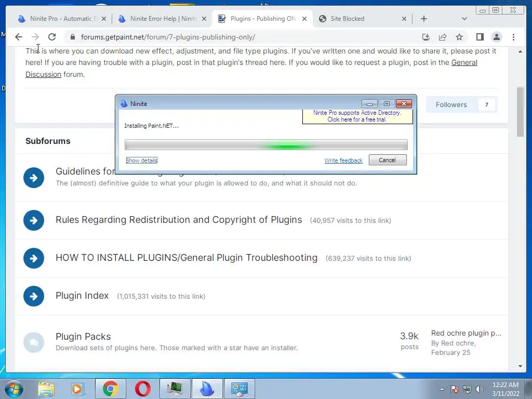Click the system monitor taskbar icon
This screenshot has height=399, width=532.
[x=175, y=389]
